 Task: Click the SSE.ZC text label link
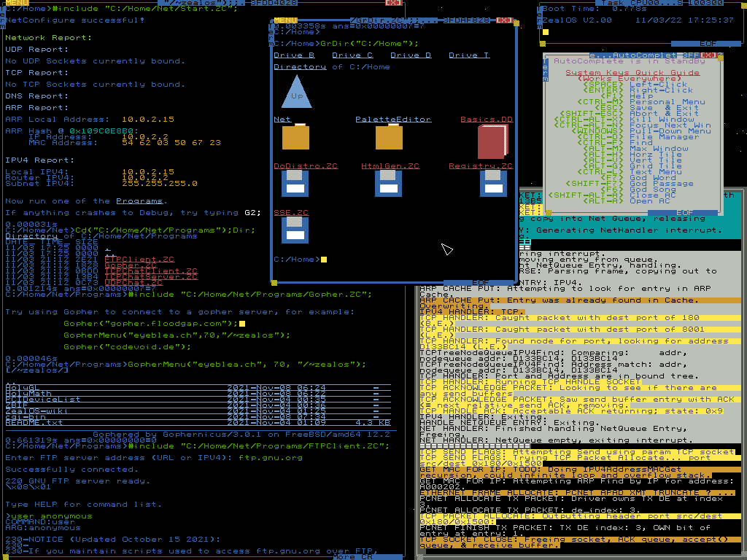pyautogui.click(x=291, y=212)
